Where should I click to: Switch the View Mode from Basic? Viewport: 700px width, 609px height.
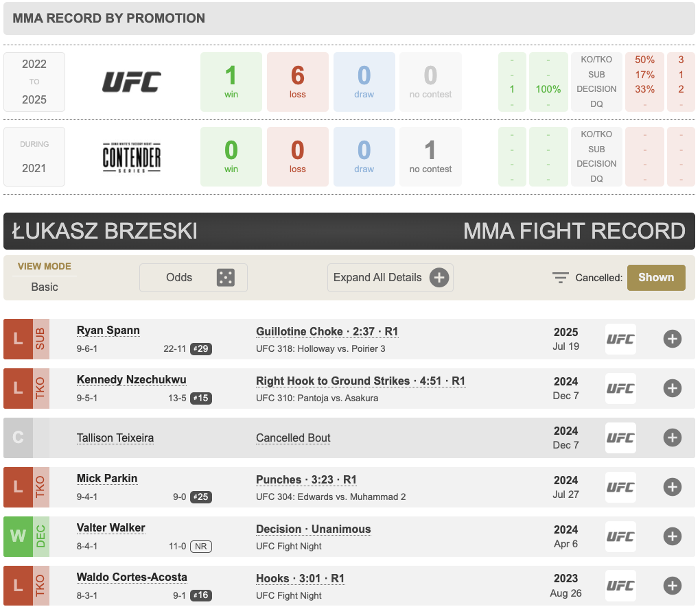tap(45, 287)
